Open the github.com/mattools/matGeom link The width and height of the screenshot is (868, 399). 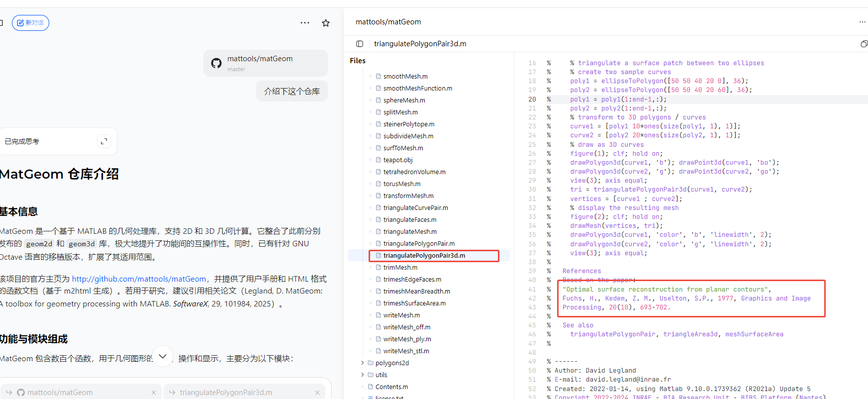tap(139, 279)
